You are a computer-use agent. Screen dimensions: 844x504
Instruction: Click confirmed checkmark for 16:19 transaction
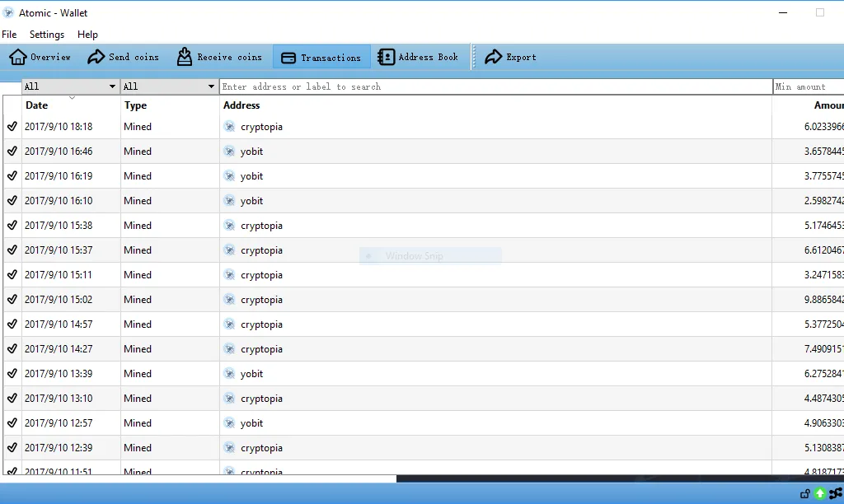pos(12,176)
